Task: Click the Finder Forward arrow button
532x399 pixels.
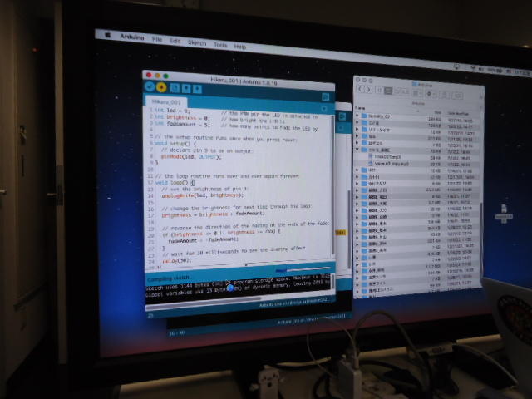Action: coord(369,90)
